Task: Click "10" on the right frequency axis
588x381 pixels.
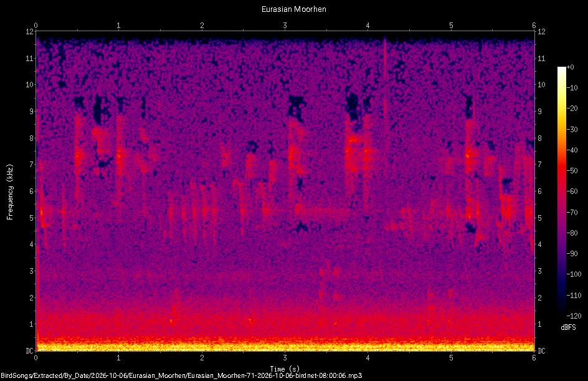Action: pos(541,85)
